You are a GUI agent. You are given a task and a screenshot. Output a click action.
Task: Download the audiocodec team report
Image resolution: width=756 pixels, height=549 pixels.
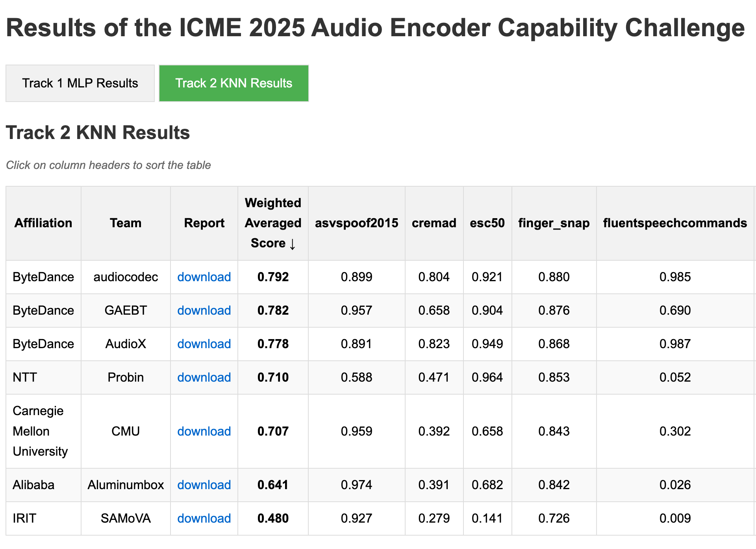click(x=204, y=277)
